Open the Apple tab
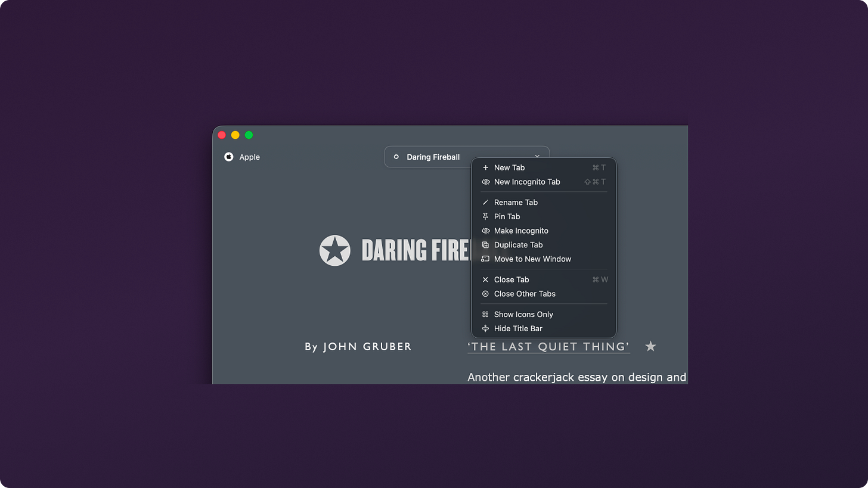 (x=242, y=157)
